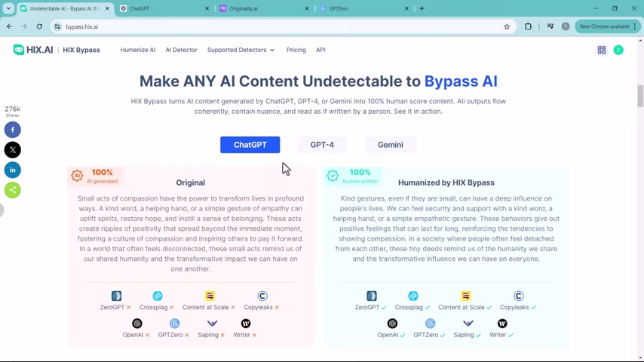Open Chrome extensions puzzle icon
Viewport: 644px width, 362px height.
(528, 26)
